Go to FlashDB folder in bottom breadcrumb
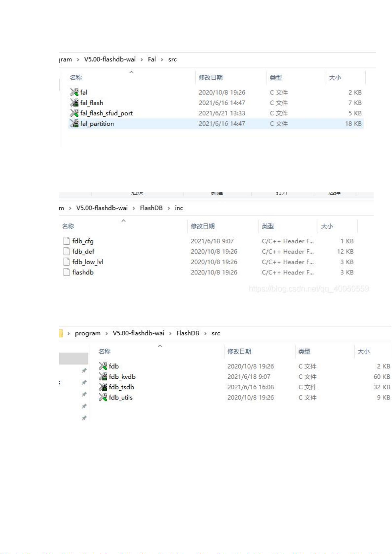 coord(187,333)
